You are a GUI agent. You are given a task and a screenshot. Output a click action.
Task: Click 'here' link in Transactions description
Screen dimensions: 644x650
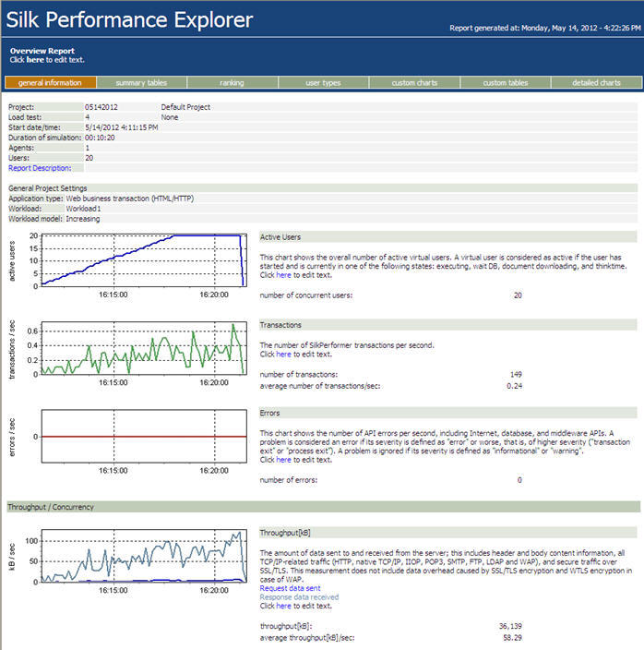point(283,354)
